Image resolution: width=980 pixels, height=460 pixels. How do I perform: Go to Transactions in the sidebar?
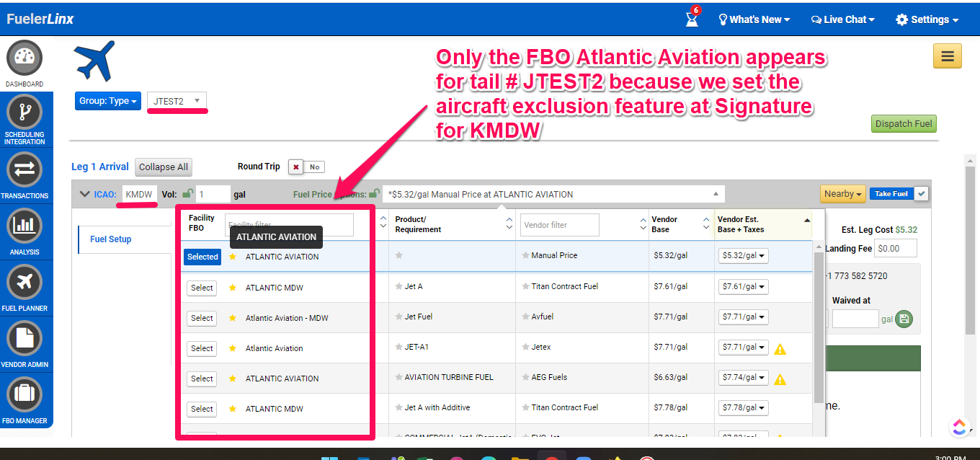point(24,176)
